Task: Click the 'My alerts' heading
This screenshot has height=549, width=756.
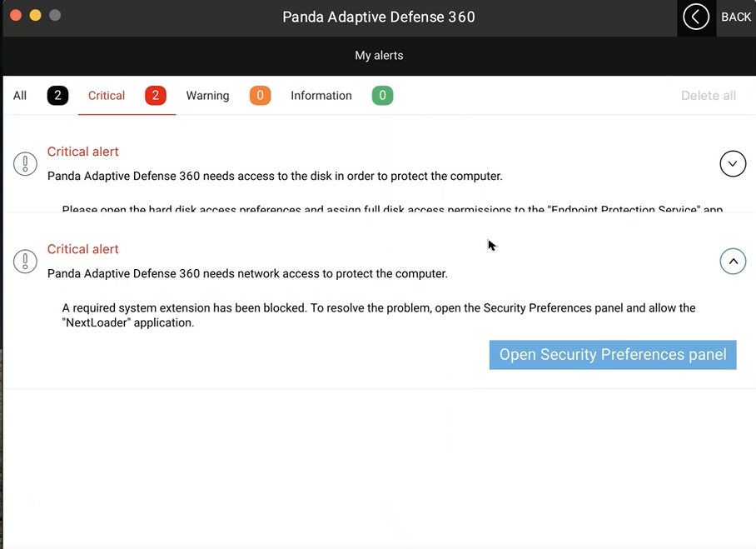Action: pos(379,56)
